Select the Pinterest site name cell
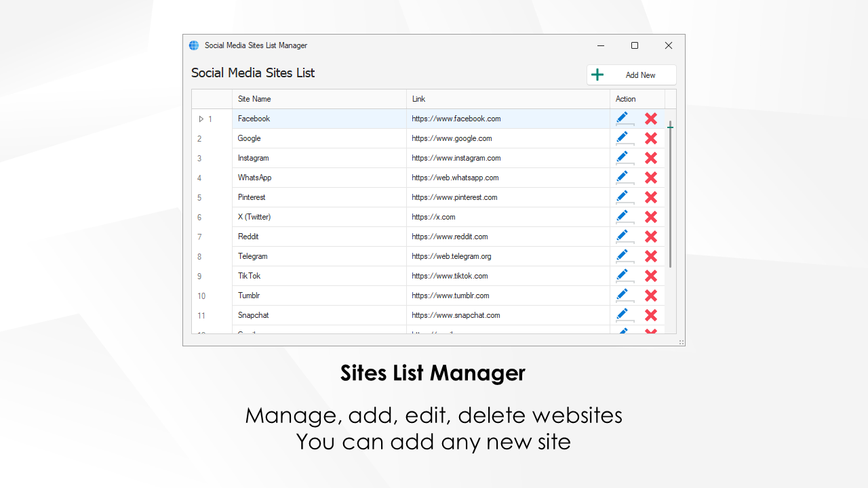The height and width of the screenshot is (488, 868). coord(319,197)
